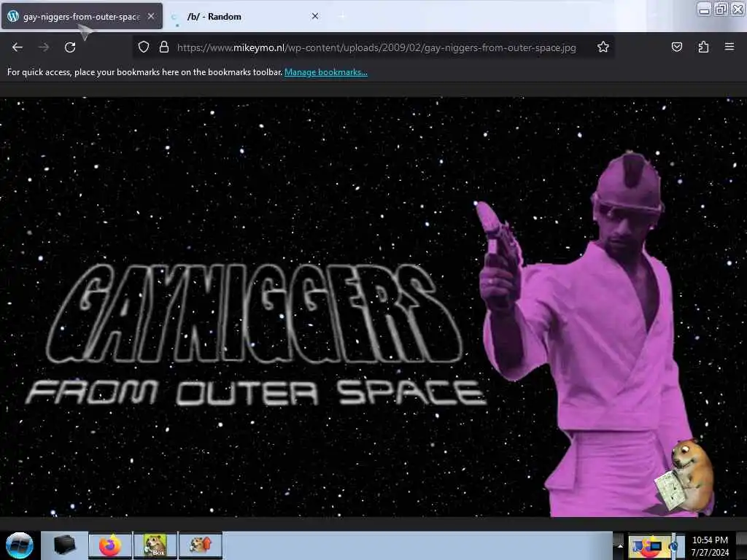Select the mikeymo.nl image tab
The width and height of the screenshot is (747, 560).
pos(82,16)
